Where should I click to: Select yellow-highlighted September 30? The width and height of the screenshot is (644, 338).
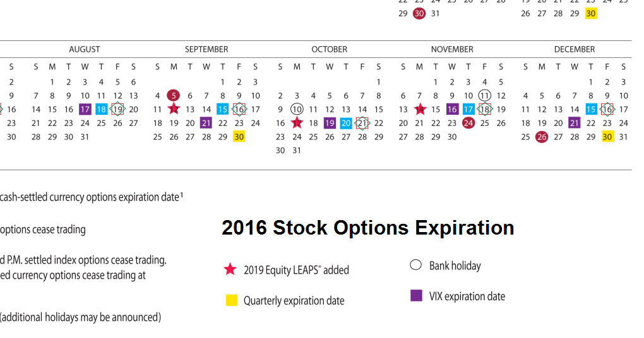pos(239,137)
